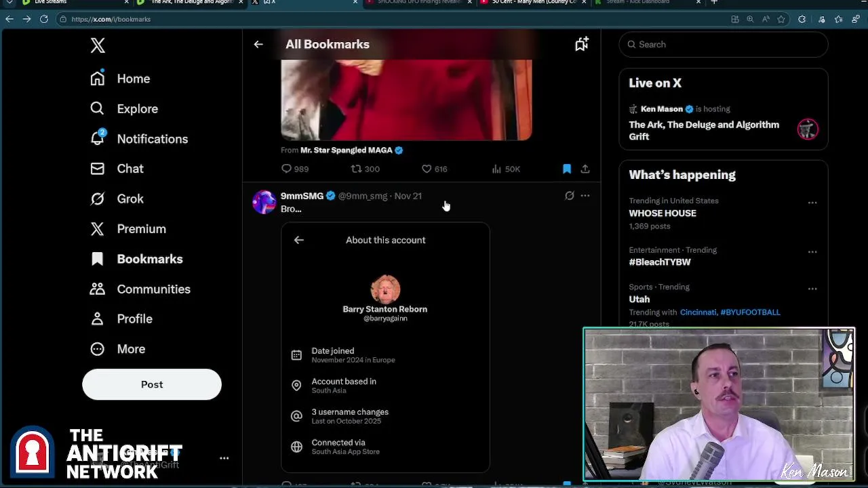Click the red video thumbnail in post
This screenshot has height=488, width=868.
(406, 100)
